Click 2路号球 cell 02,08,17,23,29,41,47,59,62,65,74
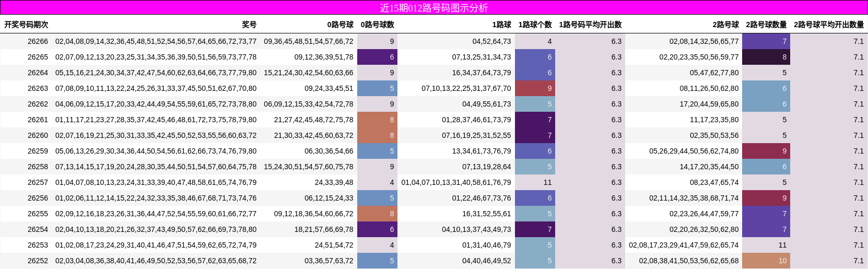868x269 pixels. click(x=684, y=245)
